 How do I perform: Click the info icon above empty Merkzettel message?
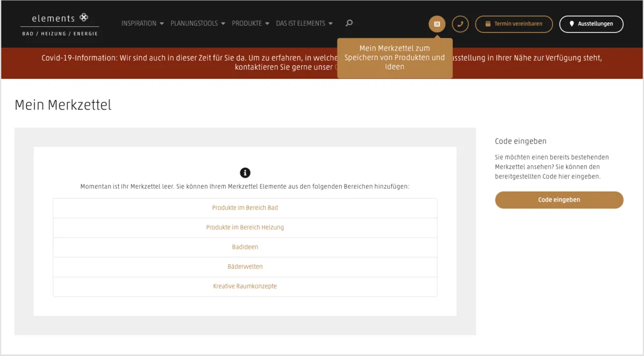[245, 173]
